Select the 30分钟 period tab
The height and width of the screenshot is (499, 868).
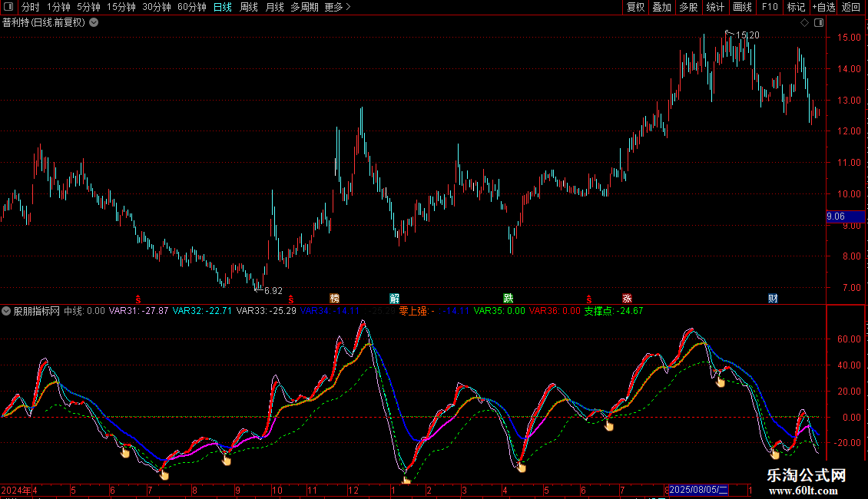157,7
